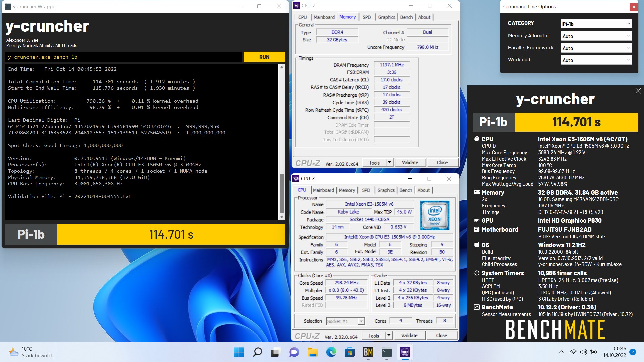Image resolution: width=644 pixels, height=362 pixels.
Task: Open Bench tab in lower CPU-Z window
Action: 406,190
